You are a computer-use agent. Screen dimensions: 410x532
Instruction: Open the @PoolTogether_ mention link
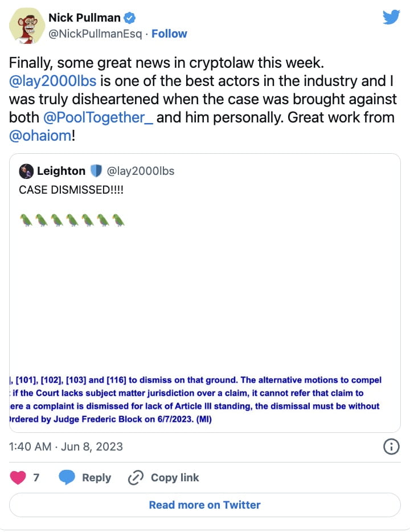pos(98,118)
